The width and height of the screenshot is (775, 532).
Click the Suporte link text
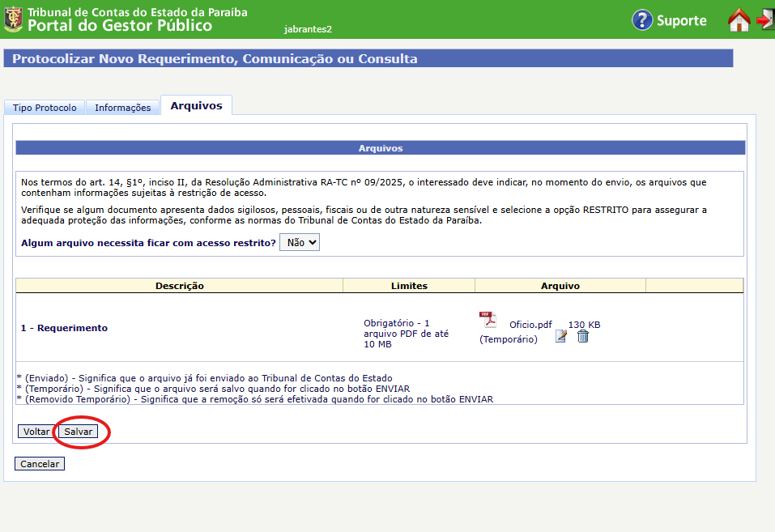pos(682,20)
